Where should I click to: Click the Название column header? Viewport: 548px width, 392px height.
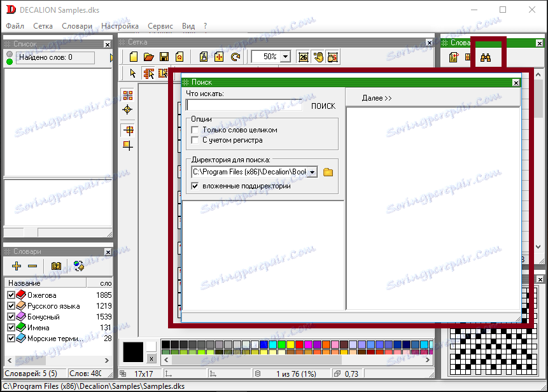click(45, 283)
